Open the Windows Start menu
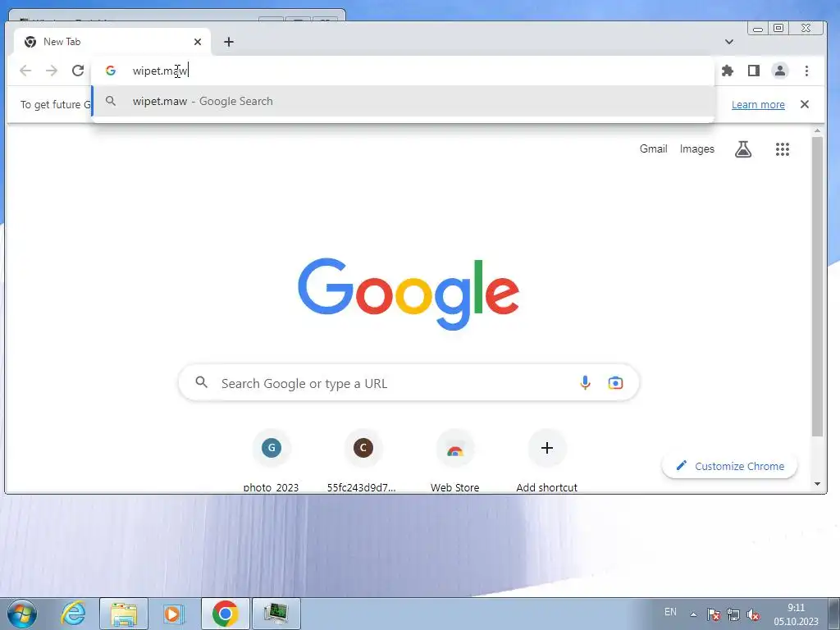This screenshot has width=840, height=630. tap(22, 614)
